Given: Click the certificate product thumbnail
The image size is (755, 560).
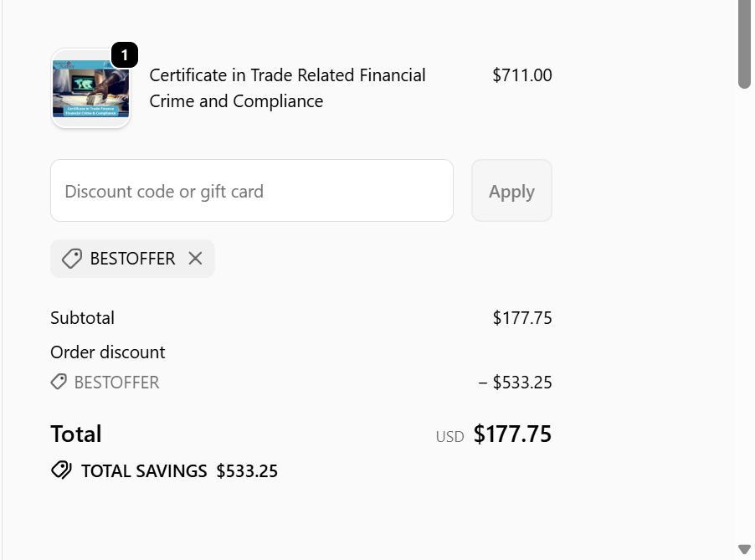Looking at the screenshot, I should (90, 89).
